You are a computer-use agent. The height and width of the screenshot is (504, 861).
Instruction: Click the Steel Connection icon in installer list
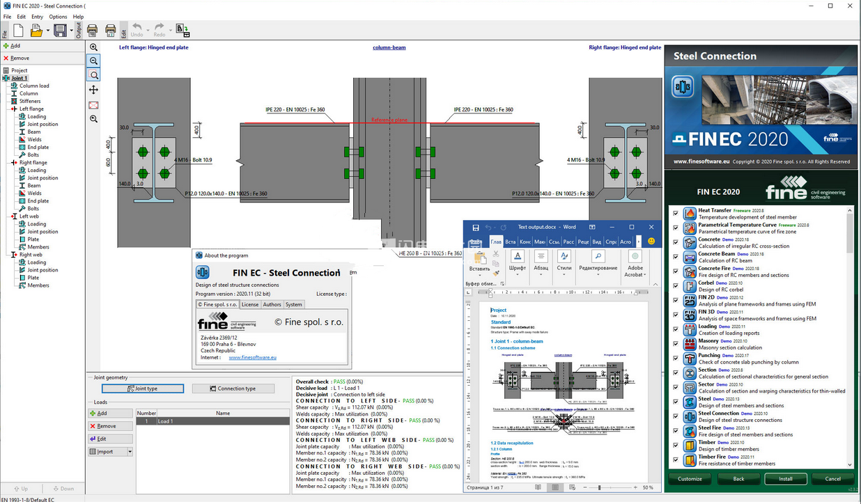pyautogui.click(x=690, y=416)
